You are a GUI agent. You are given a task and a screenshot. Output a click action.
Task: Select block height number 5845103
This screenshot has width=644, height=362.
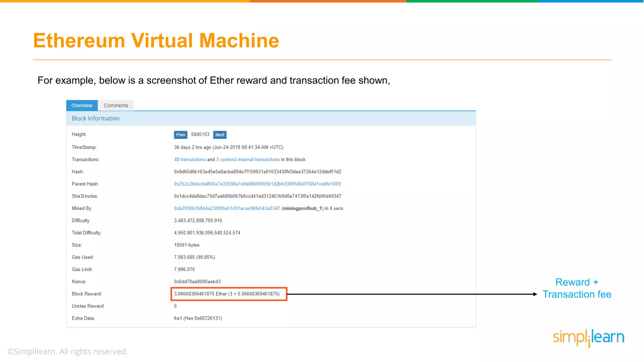(200, 134)
